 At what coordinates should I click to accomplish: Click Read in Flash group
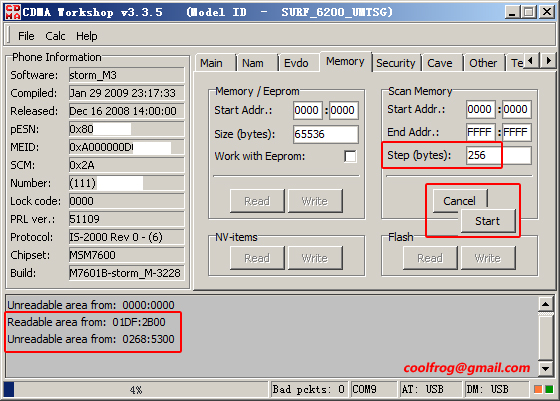click(430, 258)
